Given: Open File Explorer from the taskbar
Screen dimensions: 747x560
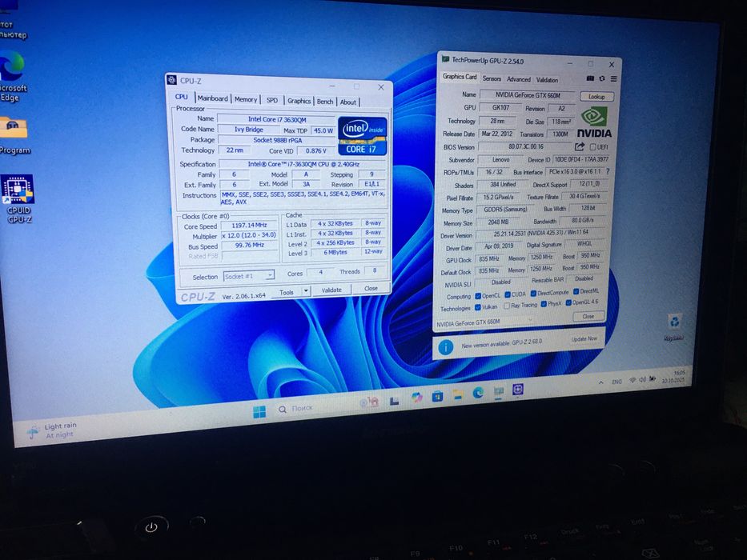Looking at the screenshot, I should tap(458, 394).
